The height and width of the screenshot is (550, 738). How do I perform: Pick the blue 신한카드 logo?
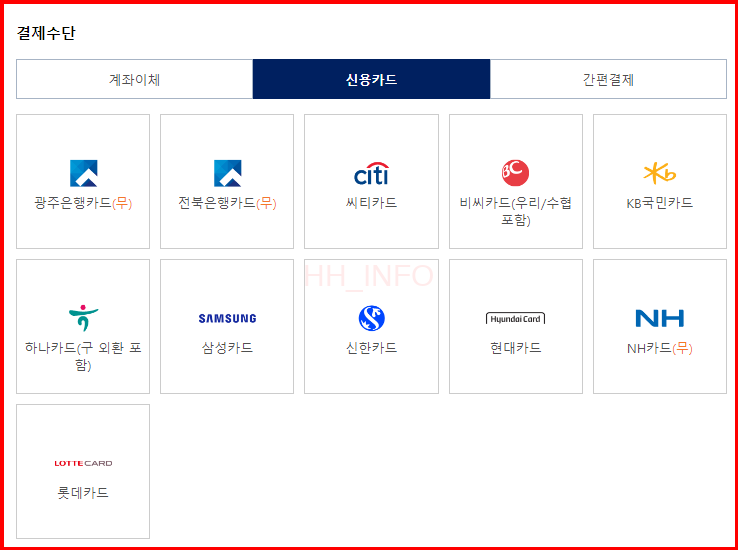pyautogui.click(x=371, y=318)
